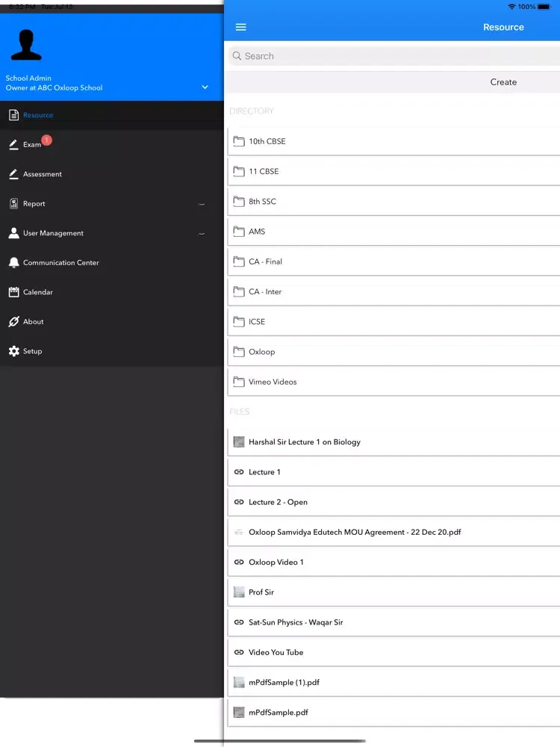Screen dimensions: 560x747
Task: Expand the School Admin account dropdown
Action: (x=205, y=87)
